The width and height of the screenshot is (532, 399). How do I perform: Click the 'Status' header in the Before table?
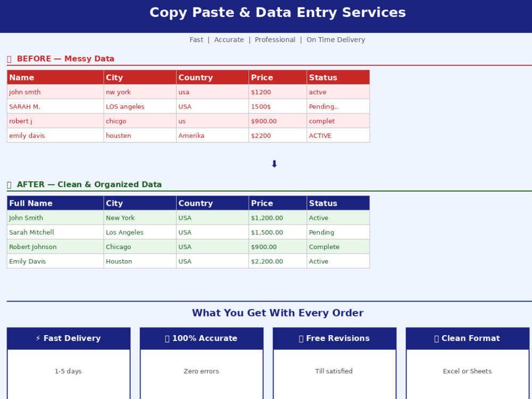(x=338, y=77)
